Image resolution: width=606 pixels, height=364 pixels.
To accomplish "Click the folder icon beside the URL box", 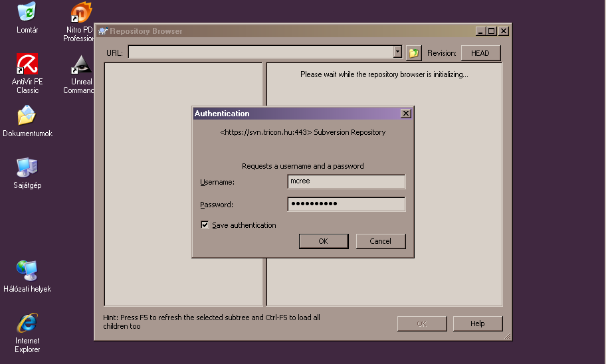I will 414,53.
